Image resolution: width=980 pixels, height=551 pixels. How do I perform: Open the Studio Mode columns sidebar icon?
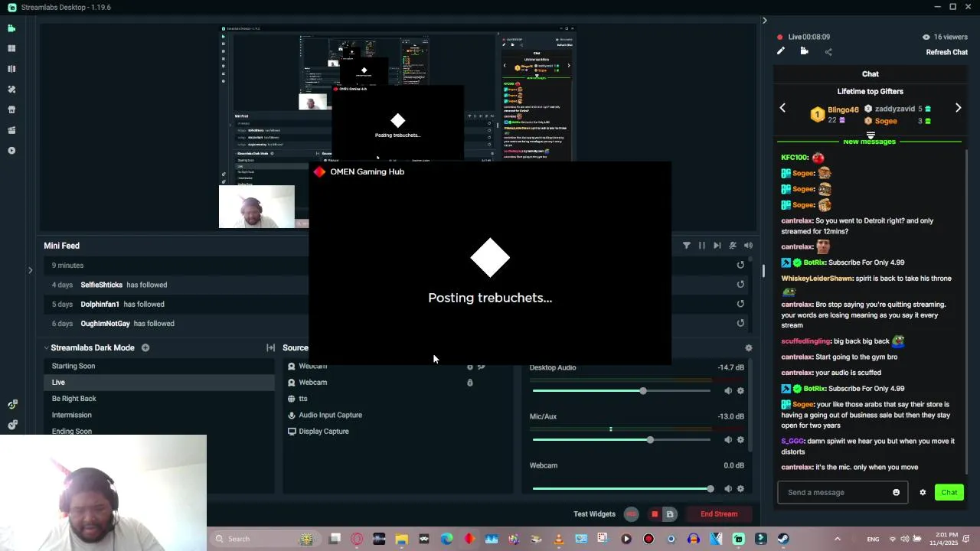[11, 69]
